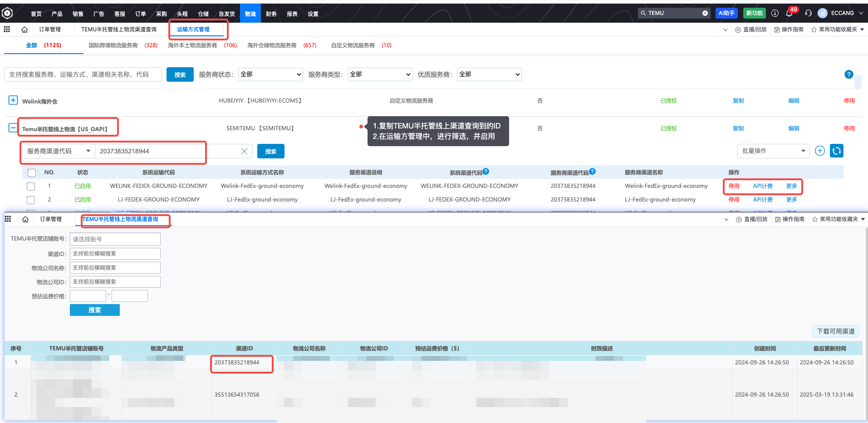Check the LJ-FEDEX-GROUND-ECONOMY row checkbox
868x423 pixels.
pos(30,200)
